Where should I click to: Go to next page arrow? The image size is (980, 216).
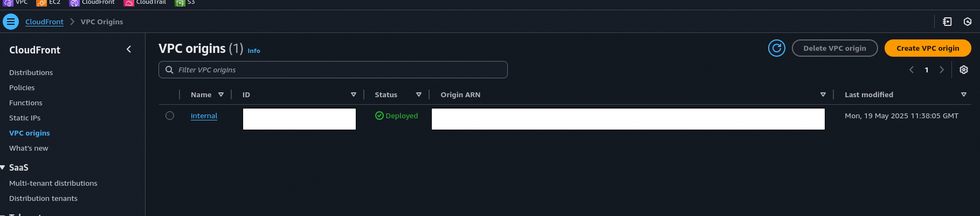coord(942,70)
